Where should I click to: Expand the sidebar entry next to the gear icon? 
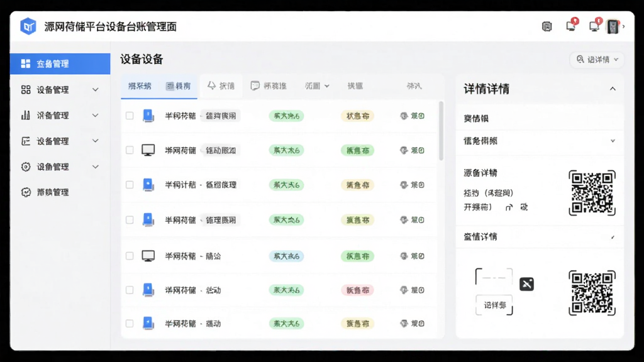(96, 167)
